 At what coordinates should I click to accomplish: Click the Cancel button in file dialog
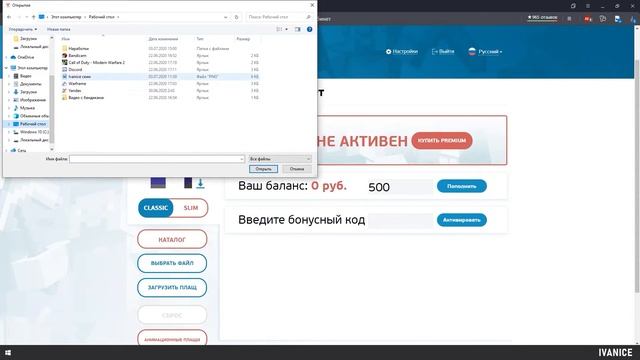click(x=297, y=169)
